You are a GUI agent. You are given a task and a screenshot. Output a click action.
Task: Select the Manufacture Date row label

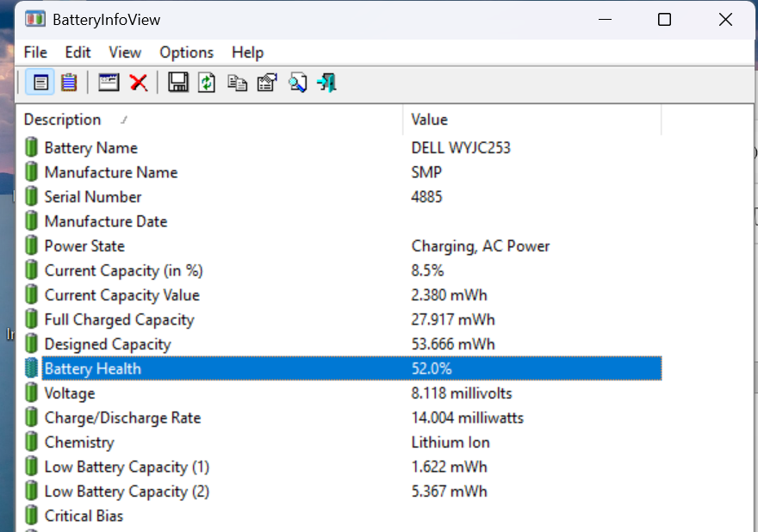tap(106, 221)
